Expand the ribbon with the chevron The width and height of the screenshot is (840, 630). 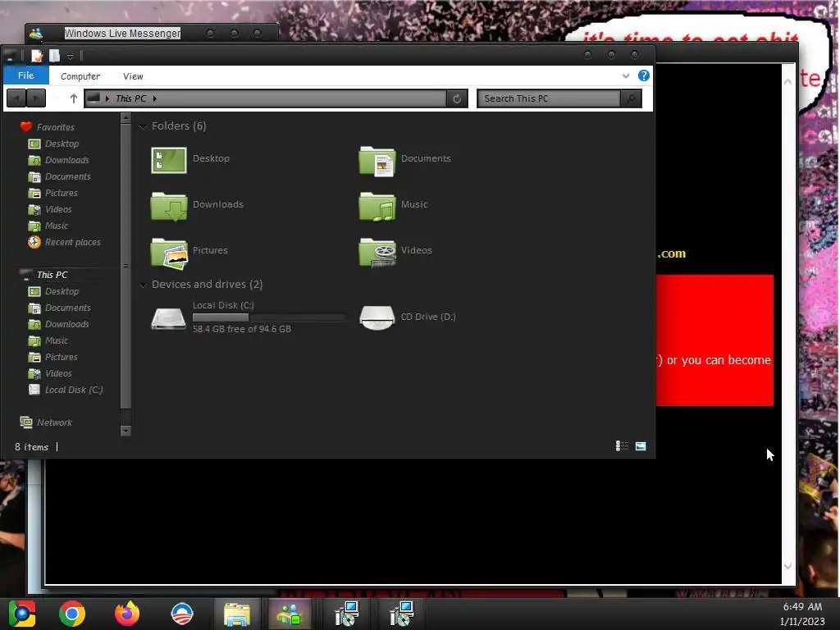626,76
